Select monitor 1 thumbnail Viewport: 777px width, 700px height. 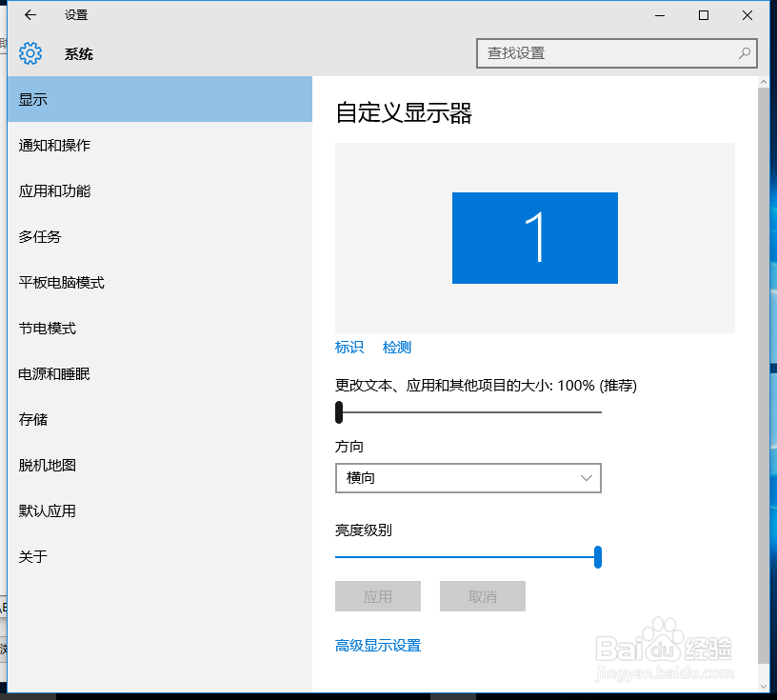click(x=535, y=238)
